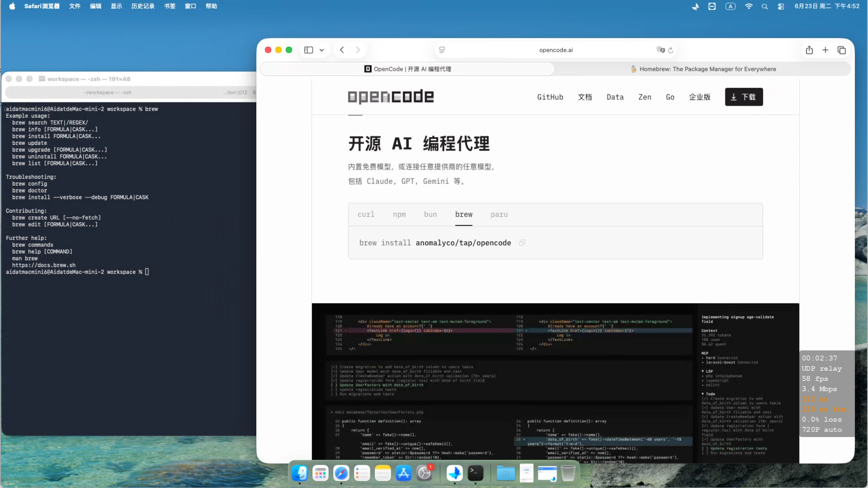Open the 文件 menu
The image size is (868, 488).
point(75,6)
